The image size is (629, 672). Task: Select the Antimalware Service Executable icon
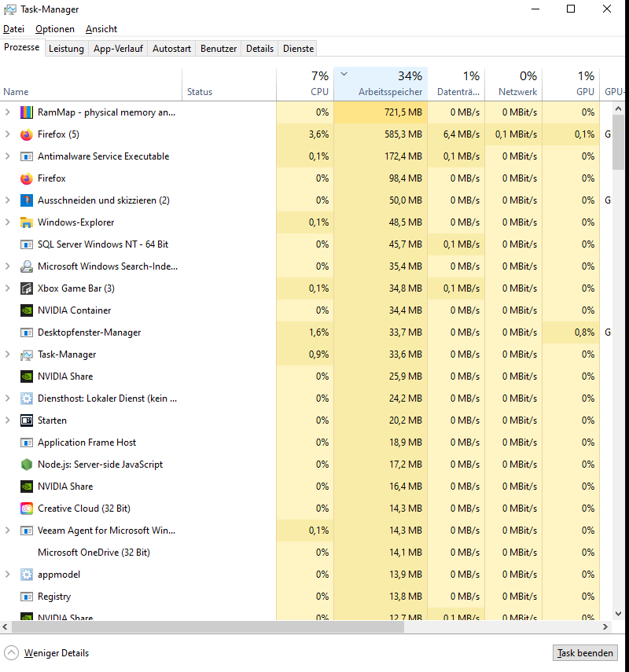[27, 156]
